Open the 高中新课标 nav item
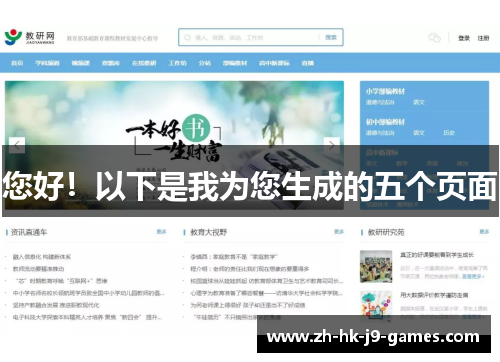Screen dimensions: 500x362 click(274, 63)
